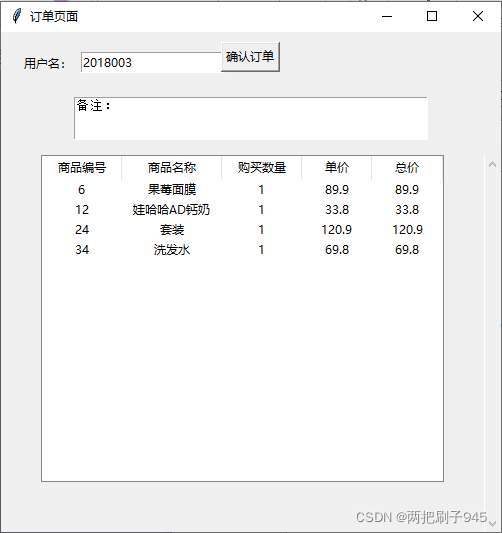Select the 娃哈哈AD钙奶 row

tap(242, 210)
